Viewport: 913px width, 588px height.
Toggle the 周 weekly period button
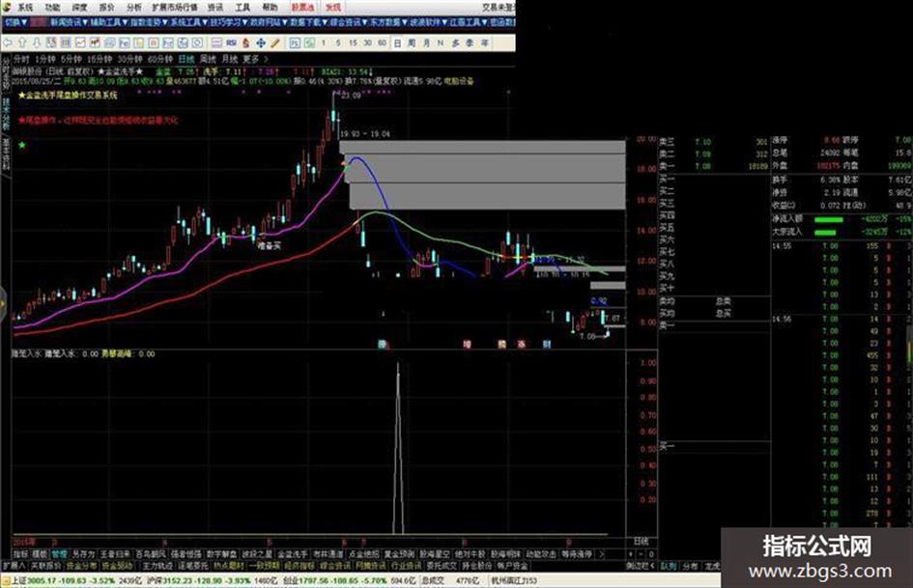412,43
